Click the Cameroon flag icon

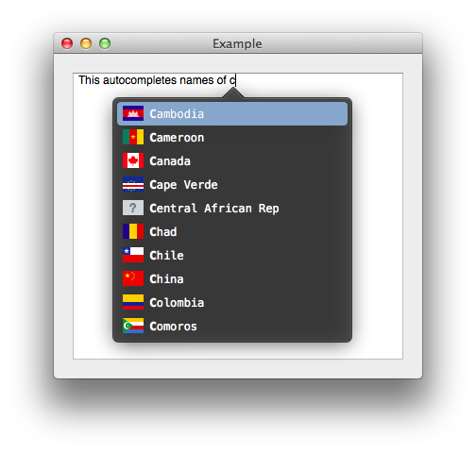pos(133,137)
